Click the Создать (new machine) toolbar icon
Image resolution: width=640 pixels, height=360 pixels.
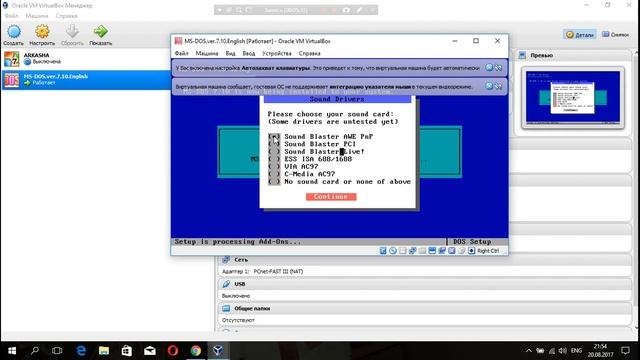[x=13, y=35]
